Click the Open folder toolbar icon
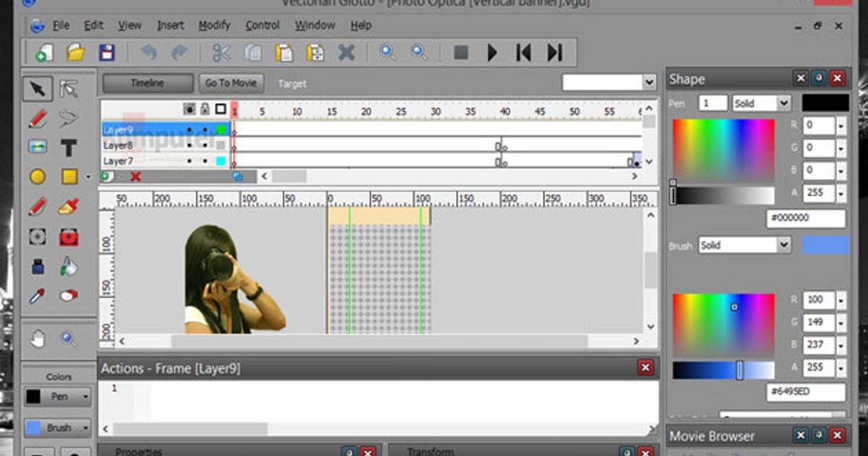868x456 pixels. [75, 53]
